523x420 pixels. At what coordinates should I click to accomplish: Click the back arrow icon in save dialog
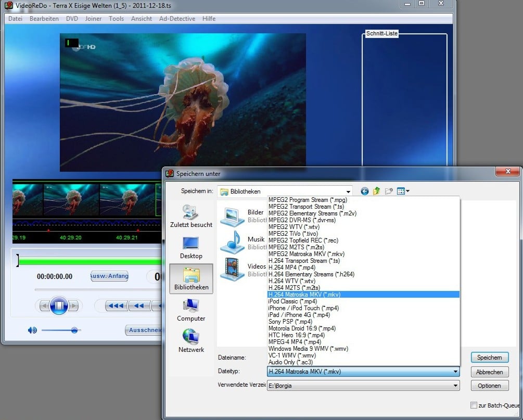[365, 191]
